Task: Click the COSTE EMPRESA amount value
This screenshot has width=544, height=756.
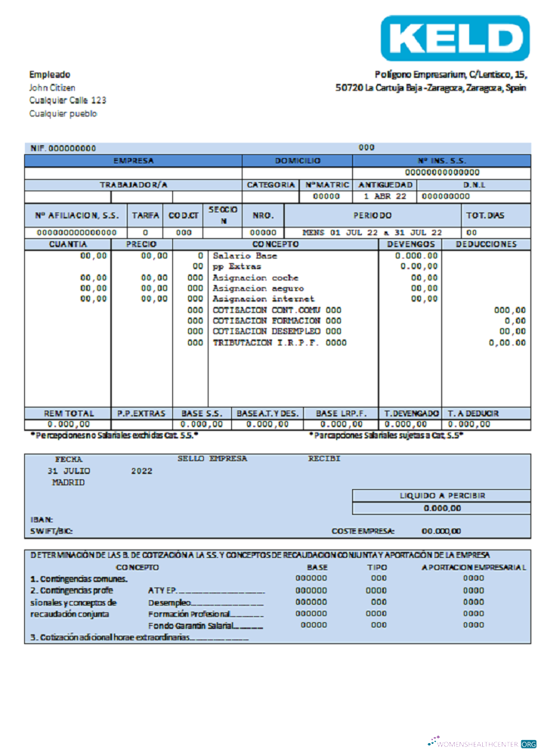Action: (x=440, y=531)
